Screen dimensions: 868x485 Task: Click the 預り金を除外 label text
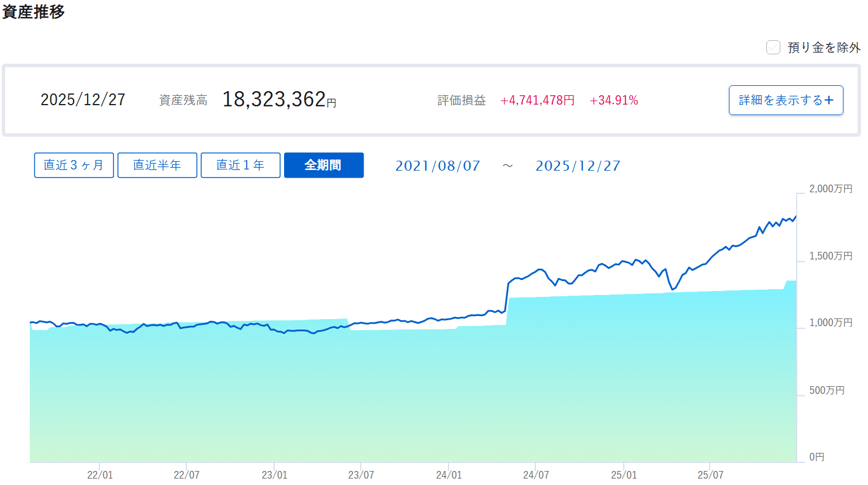click(x=824, y=48)
